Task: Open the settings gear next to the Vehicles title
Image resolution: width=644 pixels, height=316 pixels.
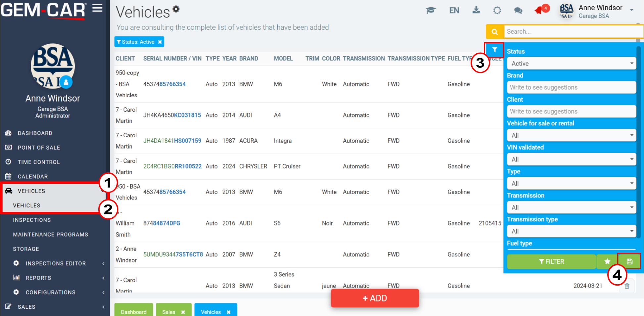Action: 176,9
